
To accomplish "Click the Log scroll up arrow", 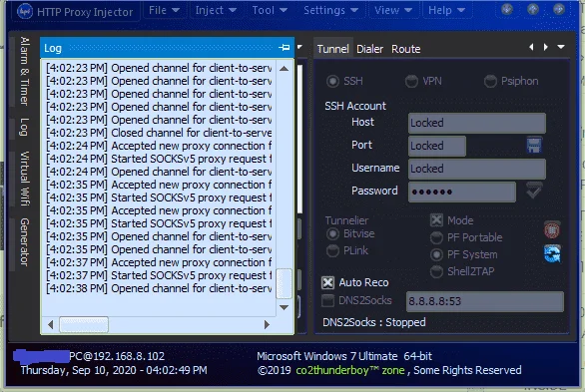I will click(284, 69).
